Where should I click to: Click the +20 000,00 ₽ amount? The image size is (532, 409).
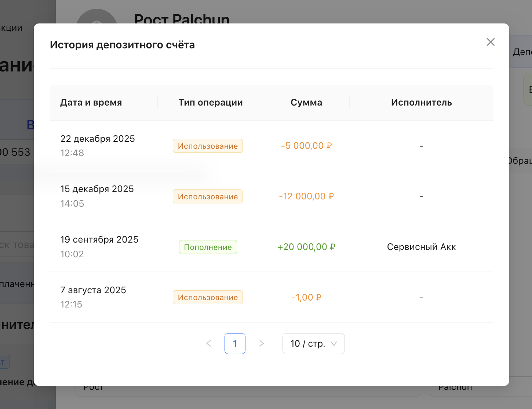click(306, 247)
